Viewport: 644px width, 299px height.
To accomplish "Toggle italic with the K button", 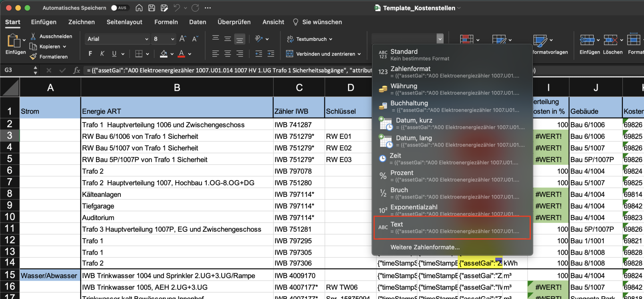I will click(102, 54).
